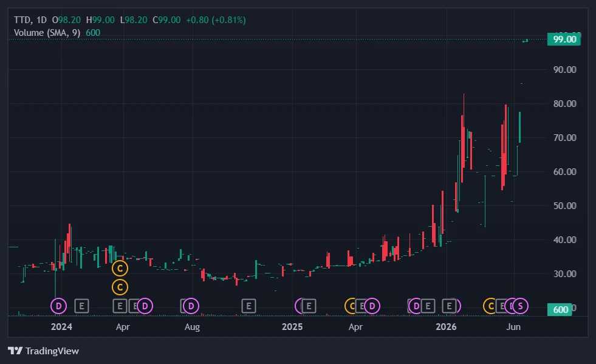Click the upper orange C marker
The width and height of the screenshot is (596, 364).
pyautogui.click(x=120, y=269)
